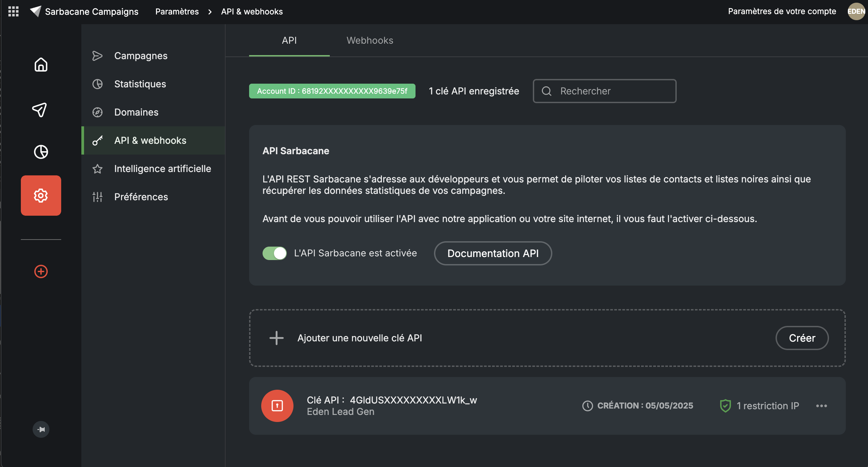Click the Domaines compass icon

(97, 112)
